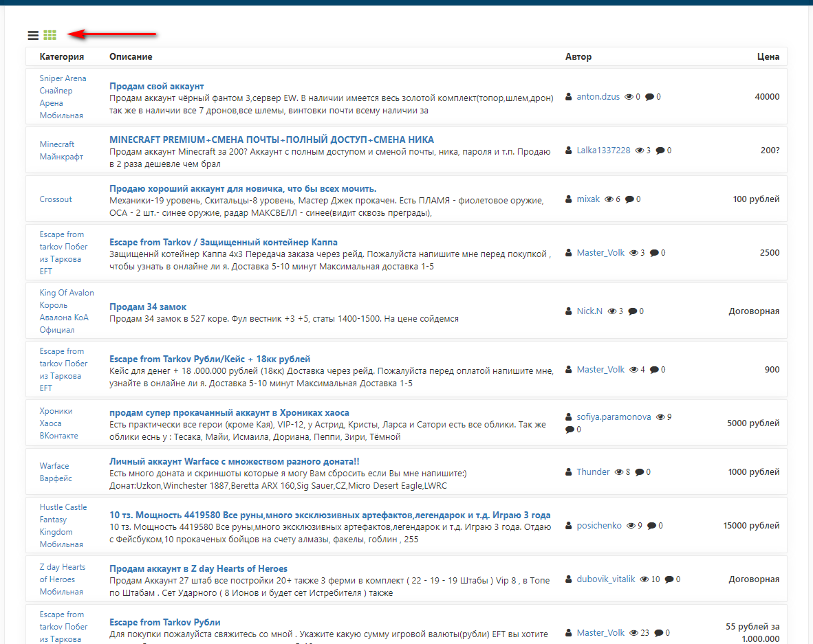Click eye icon in posichenko row

[631, 525]
